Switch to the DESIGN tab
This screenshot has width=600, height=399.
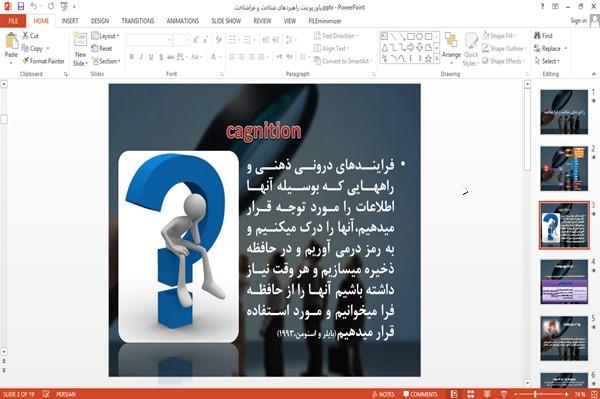(x=100, y=21)
